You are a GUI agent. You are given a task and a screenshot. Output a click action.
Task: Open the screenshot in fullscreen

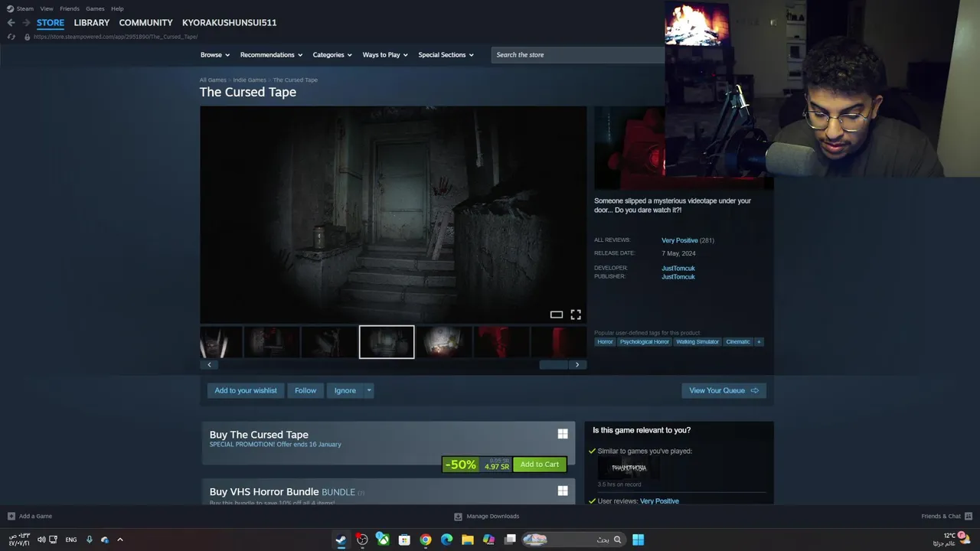[576, 315]
